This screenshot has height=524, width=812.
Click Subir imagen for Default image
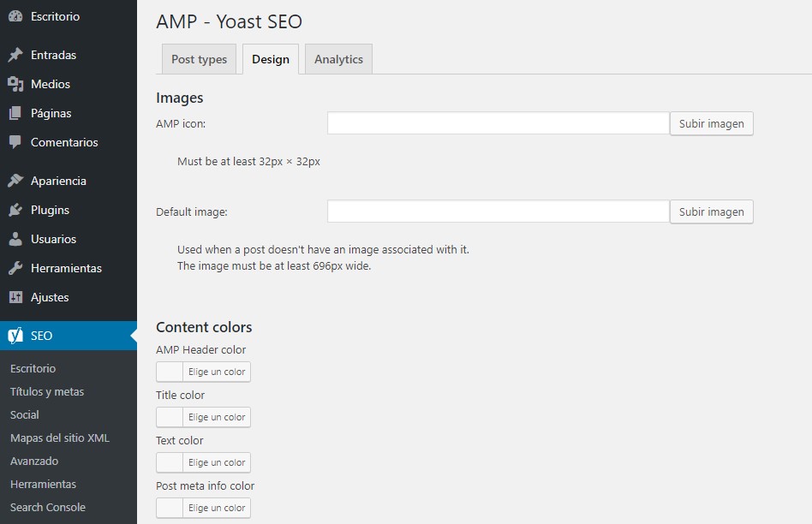[x=711, y=211]
